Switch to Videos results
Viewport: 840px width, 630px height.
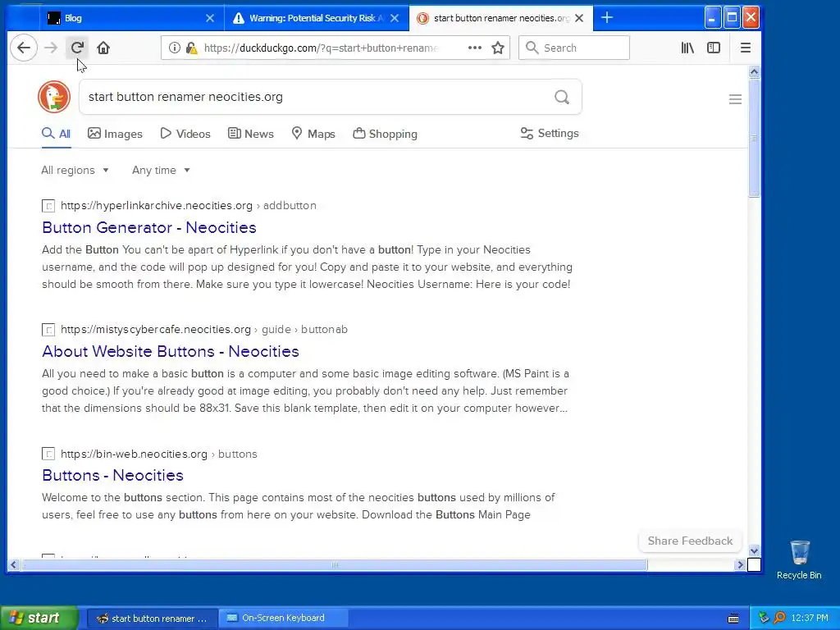185,134
